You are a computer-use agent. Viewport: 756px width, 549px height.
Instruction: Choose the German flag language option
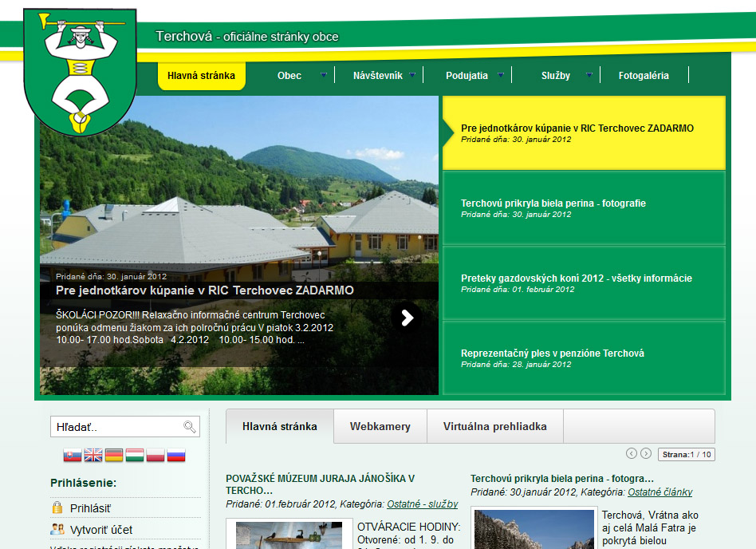click(114, 455)
